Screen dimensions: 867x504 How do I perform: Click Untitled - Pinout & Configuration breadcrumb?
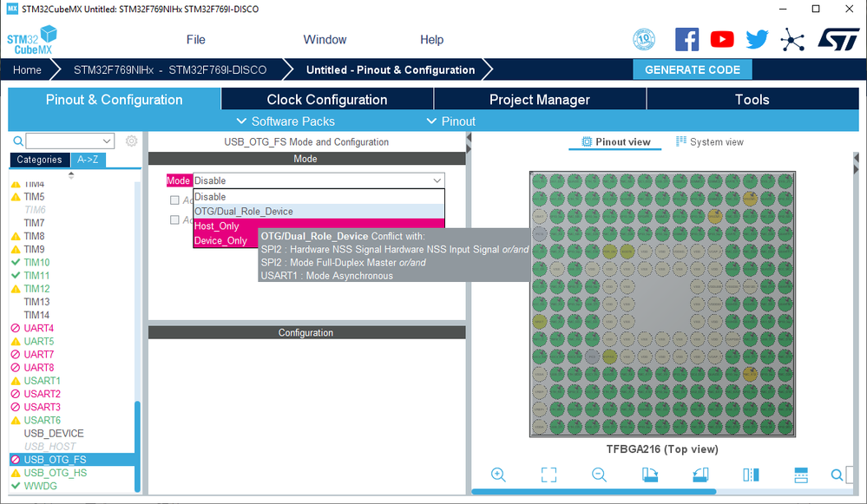(x=391, y=69)
